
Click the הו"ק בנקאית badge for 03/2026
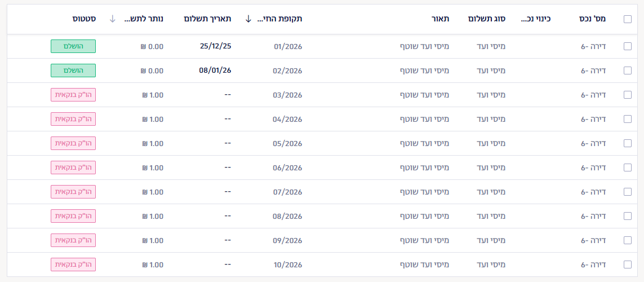[x=73, y=95]
